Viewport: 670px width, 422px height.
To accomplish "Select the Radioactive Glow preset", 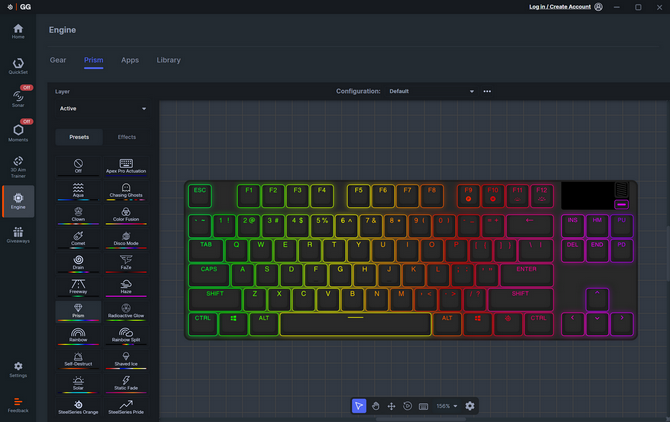I will [x=126, y=311].
